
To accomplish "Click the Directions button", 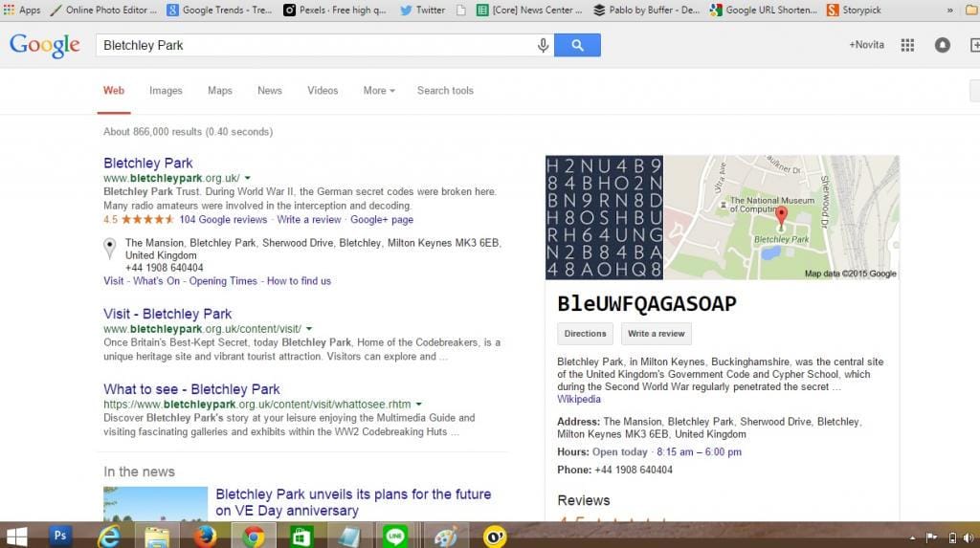I will (x=585, y=334).
